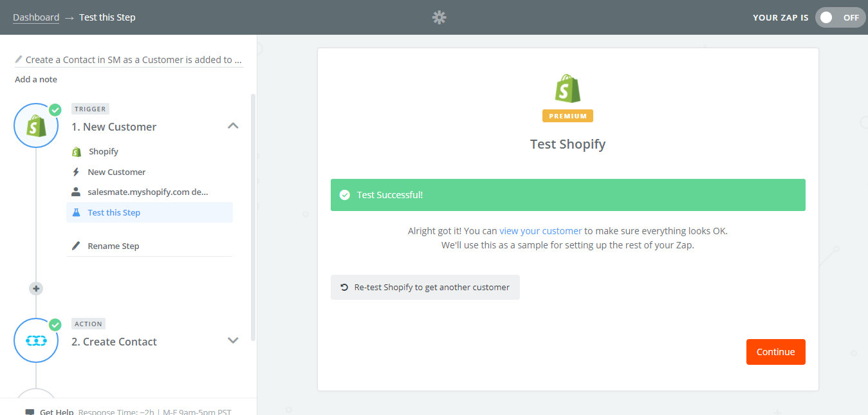868x415 pixels.
Task: Click the Zapier loading logo in header
Action: coord(439,17)
